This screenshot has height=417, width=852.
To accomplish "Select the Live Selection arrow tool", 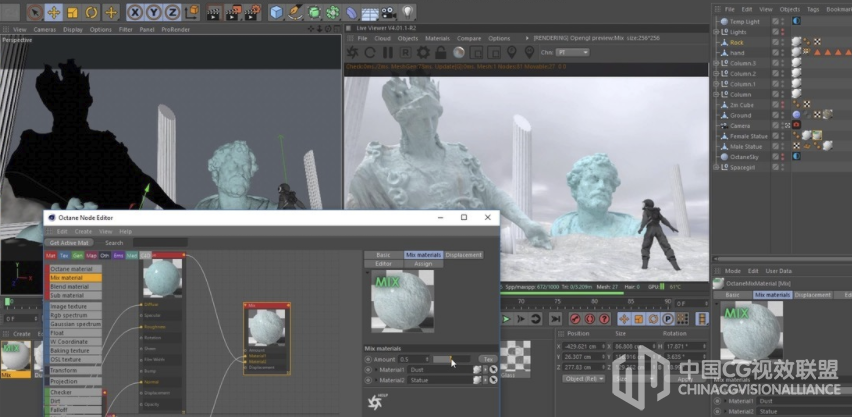I will [35, 12].
